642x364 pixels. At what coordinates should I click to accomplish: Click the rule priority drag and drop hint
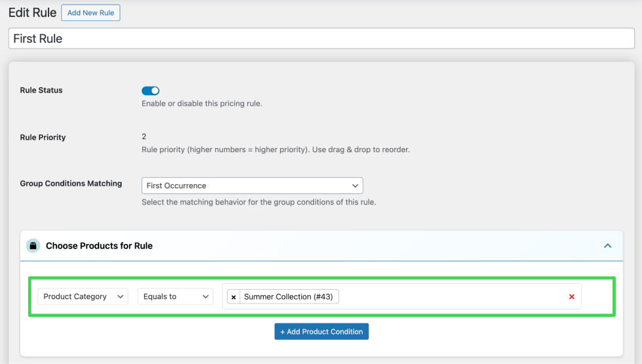point(275,150)
